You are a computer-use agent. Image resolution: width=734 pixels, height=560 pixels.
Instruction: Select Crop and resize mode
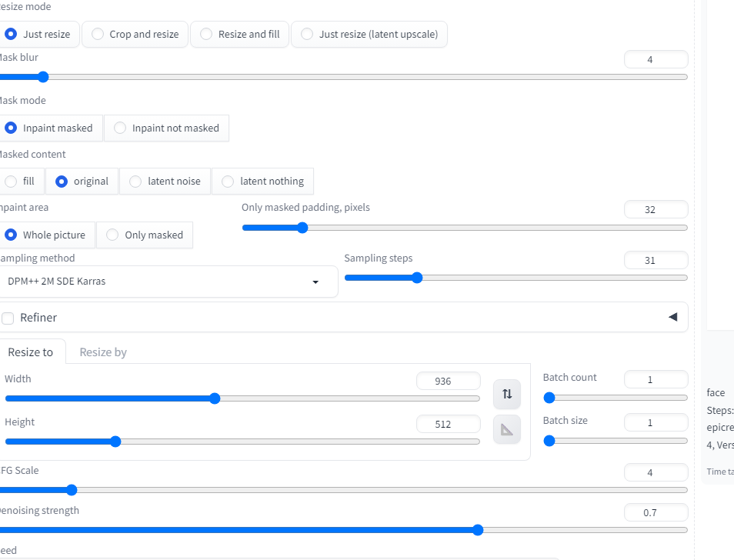tap(135, 34)
